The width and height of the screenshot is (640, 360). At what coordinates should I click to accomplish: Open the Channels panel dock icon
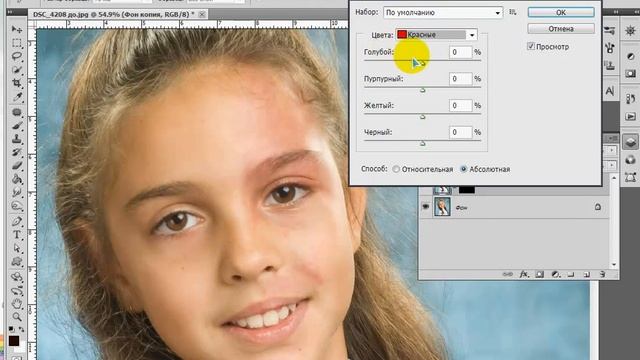pos(631,160)
